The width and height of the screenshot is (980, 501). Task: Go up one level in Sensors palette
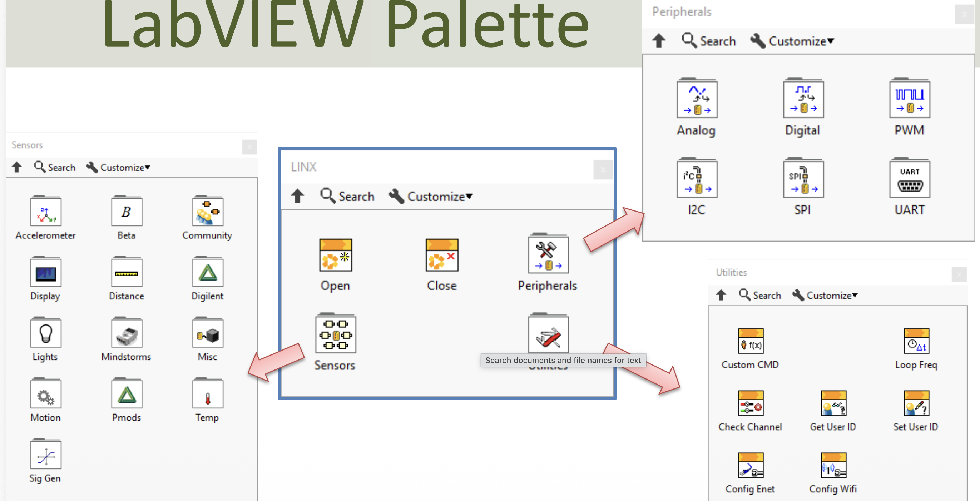[17, 167]
